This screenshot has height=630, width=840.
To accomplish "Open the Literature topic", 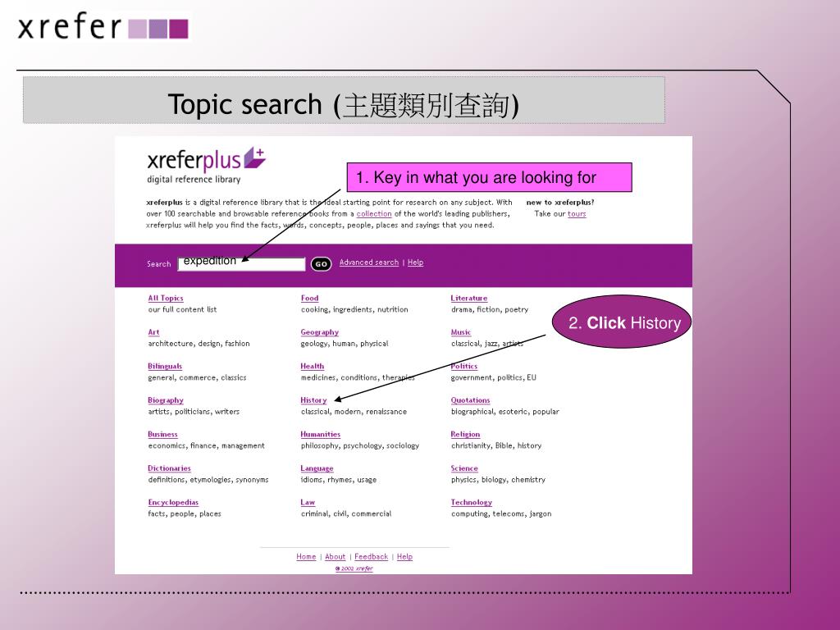I will click(469, 299).
